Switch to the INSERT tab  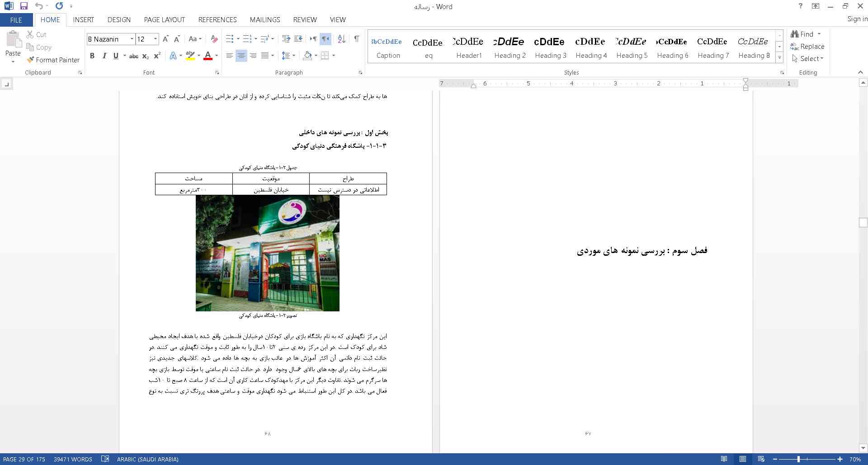(x=84, y=20)
